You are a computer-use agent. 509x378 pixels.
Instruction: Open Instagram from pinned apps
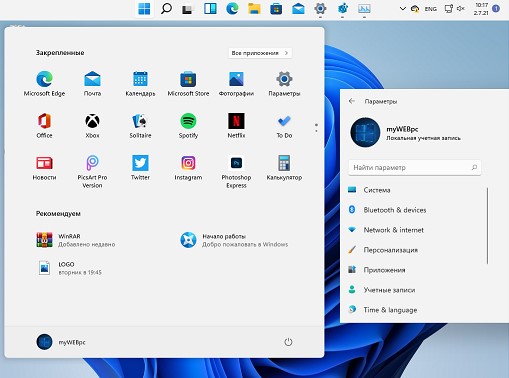(x=188, y=167)
